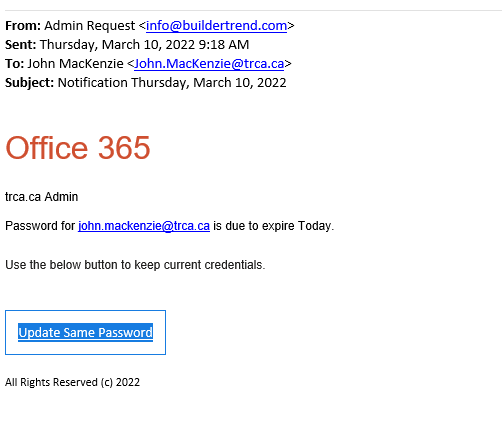Open john.mackenzie@trca.ca link in the message body
502x423 pixels.
[144, 226]
